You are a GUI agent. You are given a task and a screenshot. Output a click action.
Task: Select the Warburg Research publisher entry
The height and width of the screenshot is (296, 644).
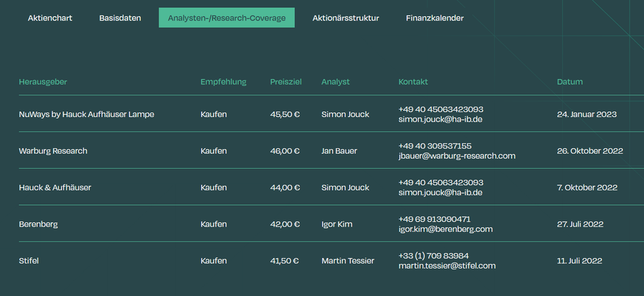point(53,151)
